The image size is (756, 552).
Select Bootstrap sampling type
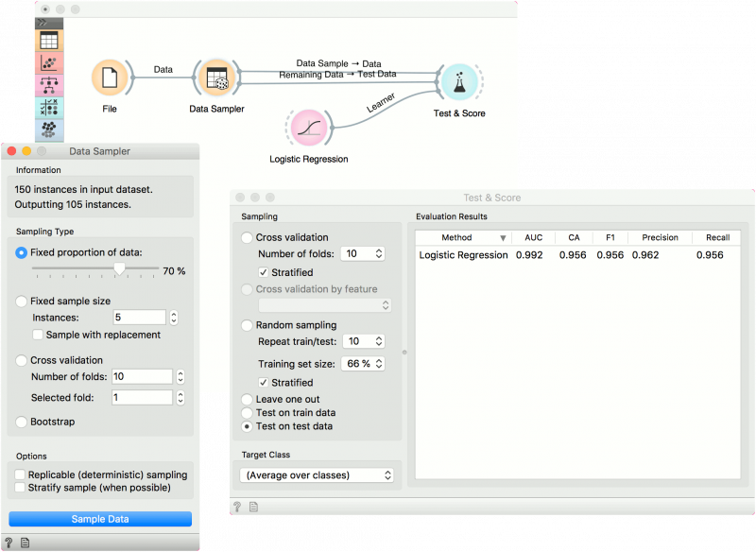pyautogui.click(x=22, y=422)
